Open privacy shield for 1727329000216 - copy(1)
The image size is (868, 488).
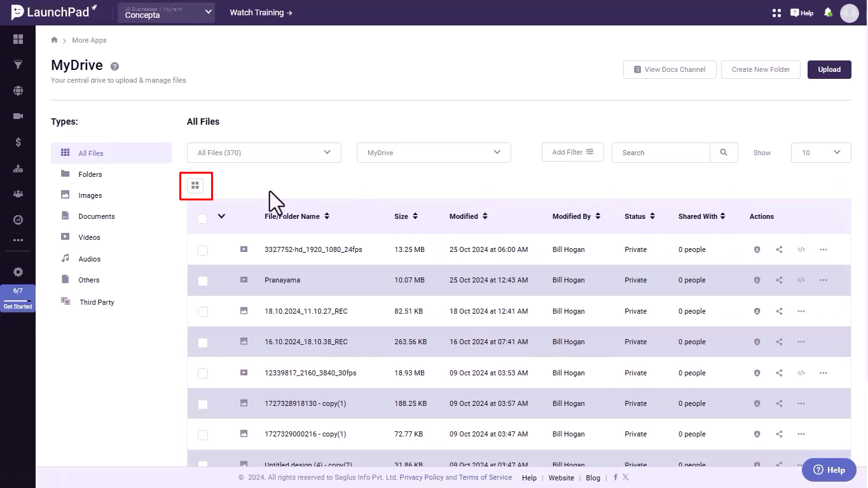[x=757, y=434]
